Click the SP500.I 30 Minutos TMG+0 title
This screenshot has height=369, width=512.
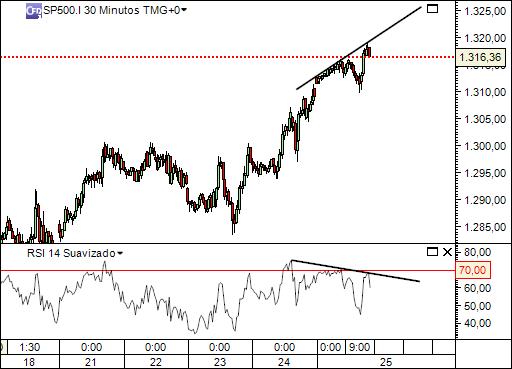[112, 11]
